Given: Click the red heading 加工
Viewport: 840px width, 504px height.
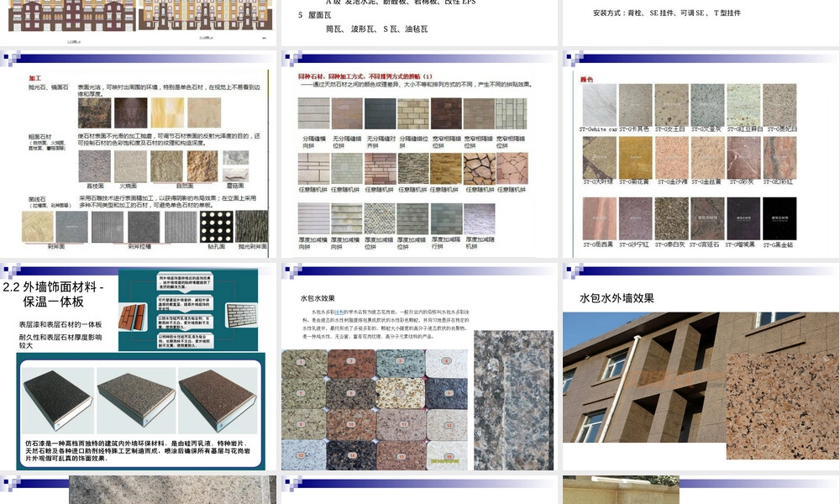Looking at the screenshot, I should [x=34, y=78].
